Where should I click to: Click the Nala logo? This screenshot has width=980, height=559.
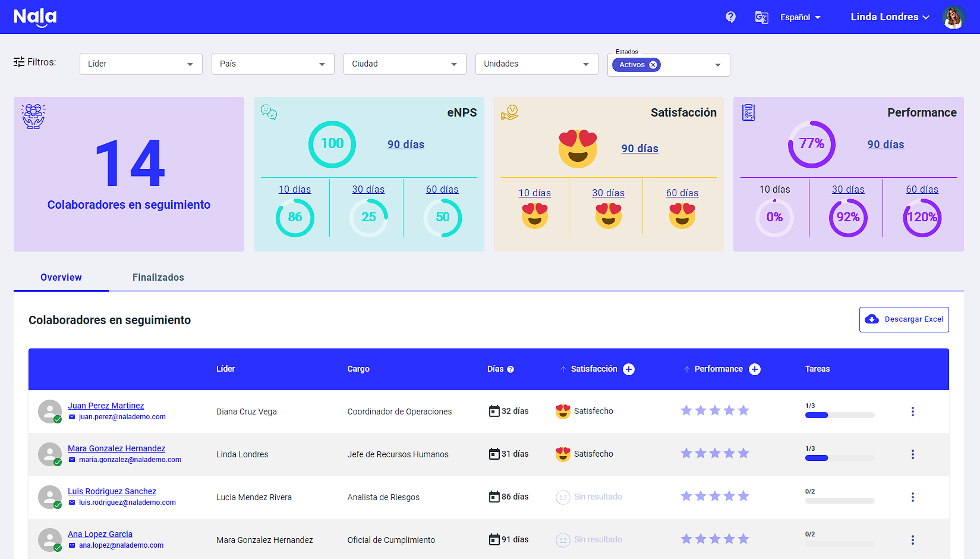click(x=35, y=17)
